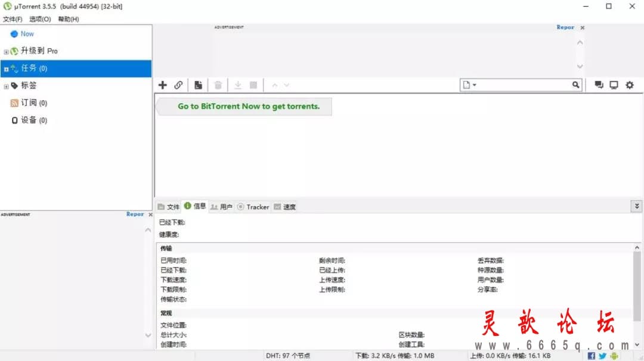This screenshot has height=361, width=644.
Task: Switch to the 用户 tab
Action: pyautogui.click(x=221, y=207)
